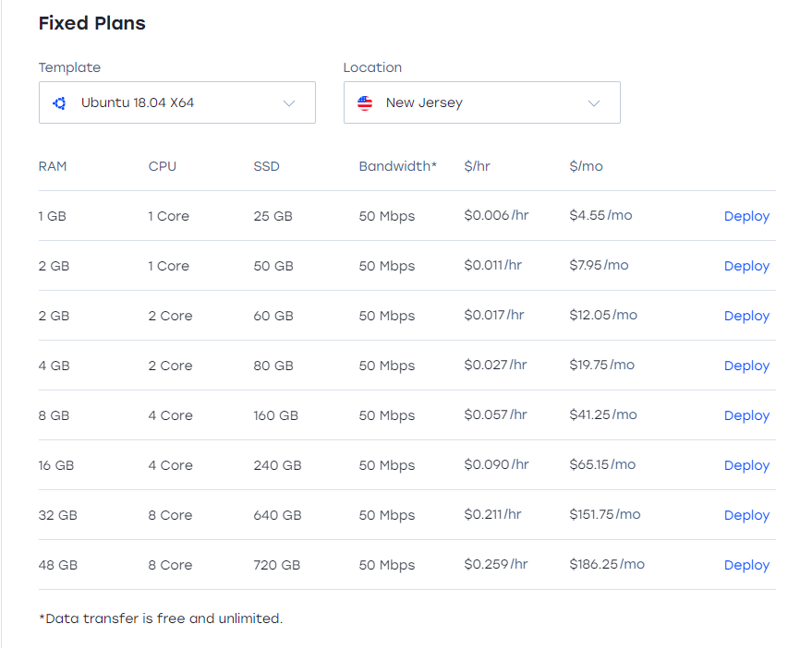This screenshot has height=648, width=812.
Task: Deploy the 48 GB RAM plan
Action: point(746,565)
